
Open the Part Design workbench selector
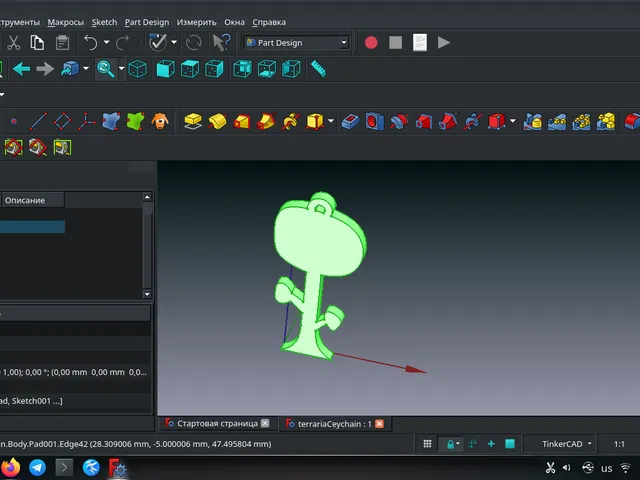pyautogui.click(x=296, y=42)
